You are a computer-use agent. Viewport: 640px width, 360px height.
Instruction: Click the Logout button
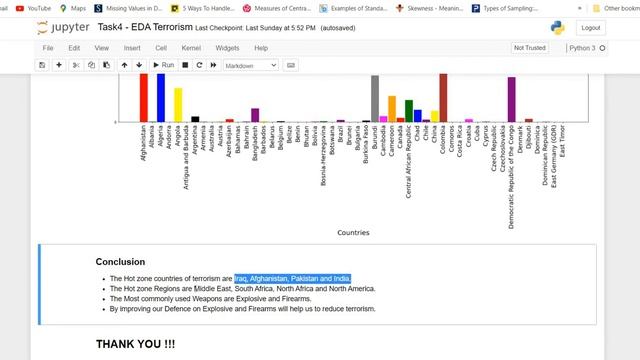point(591,28)
